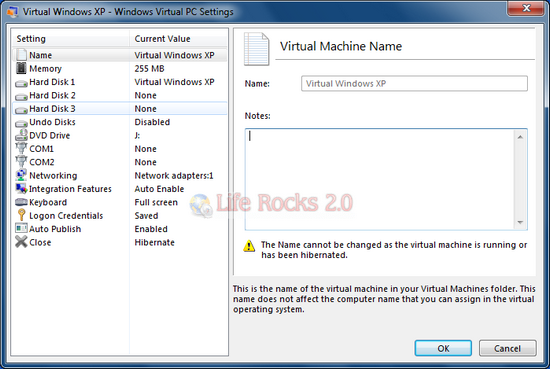The width and height of the screenshot is (550, 369).
Task: Click the DVD Drive icon
Action: [21, 135]
